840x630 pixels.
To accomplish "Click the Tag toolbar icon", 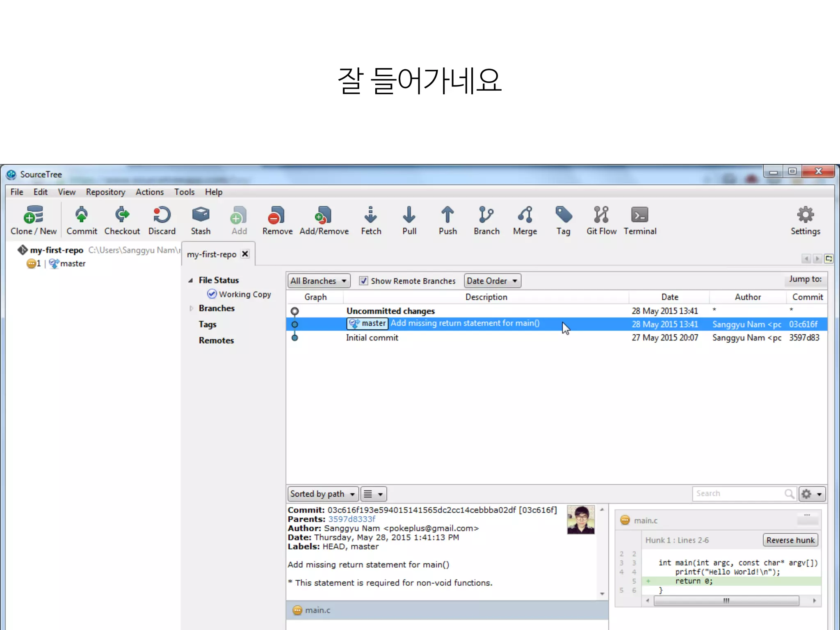I will 564,220.
